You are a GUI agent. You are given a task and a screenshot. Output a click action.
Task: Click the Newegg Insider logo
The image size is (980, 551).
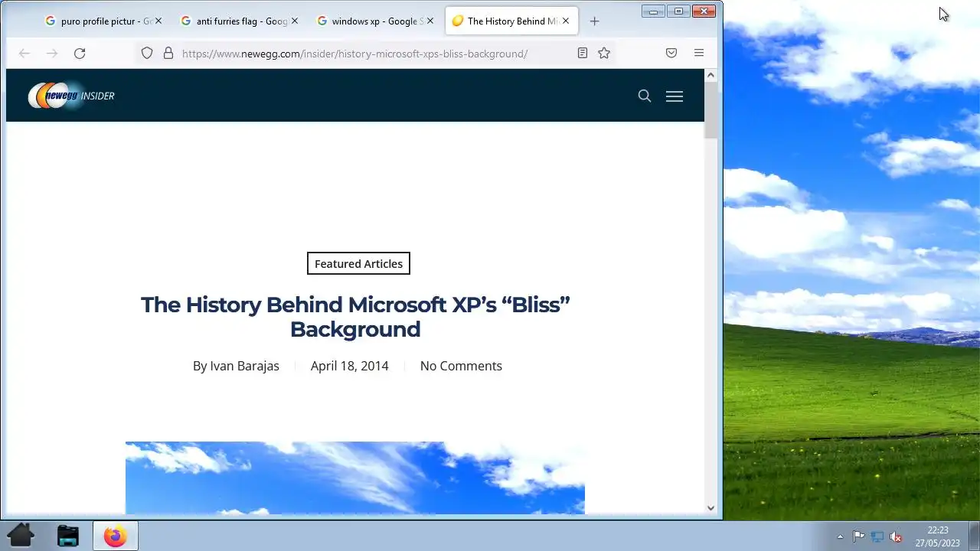71,96
